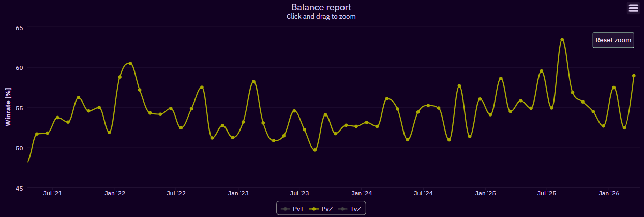Image resolution: width=644 pixels, height=217 pixels.
Task: Click the Balance report chart title
Action: coord(321,7)
